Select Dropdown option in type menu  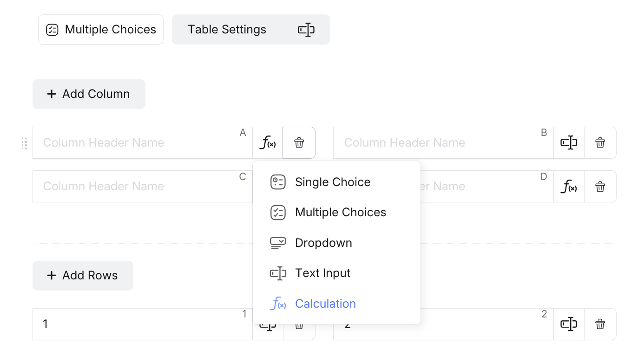pyautogui.click(x=323, y=243)
